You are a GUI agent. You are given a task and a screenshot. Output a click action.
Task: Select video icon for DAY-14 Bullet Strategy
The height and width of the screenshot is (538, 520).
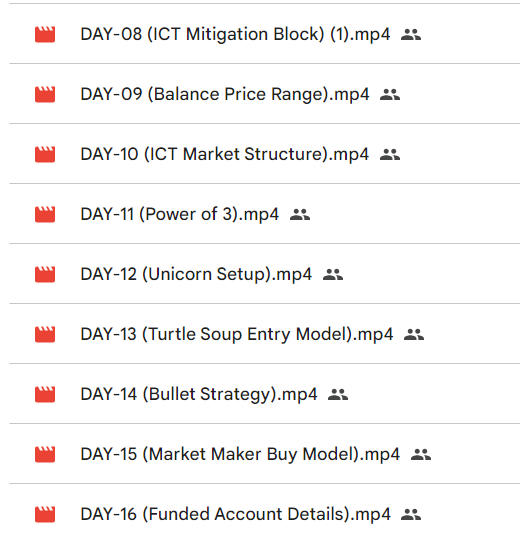click(45, 395)
